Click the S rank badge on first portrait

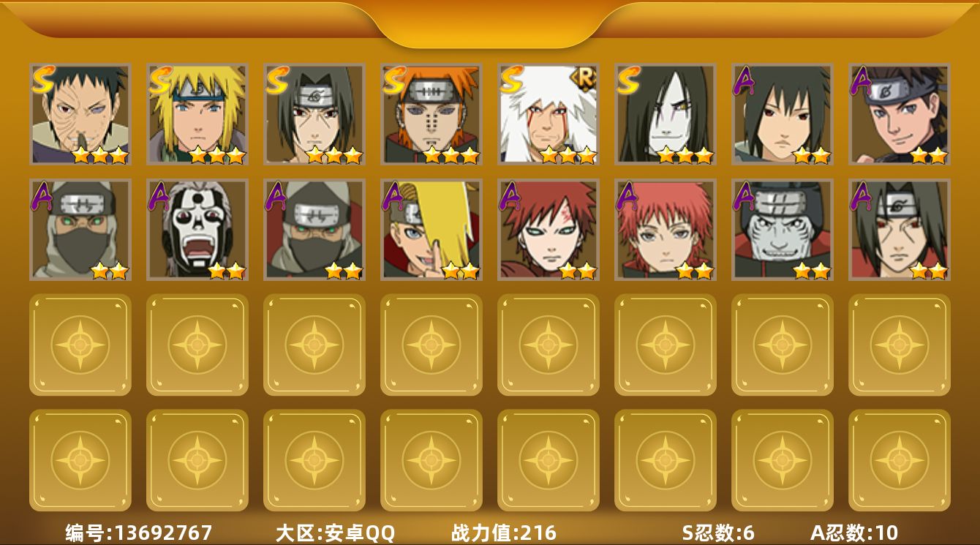click(x=43, y=80)
